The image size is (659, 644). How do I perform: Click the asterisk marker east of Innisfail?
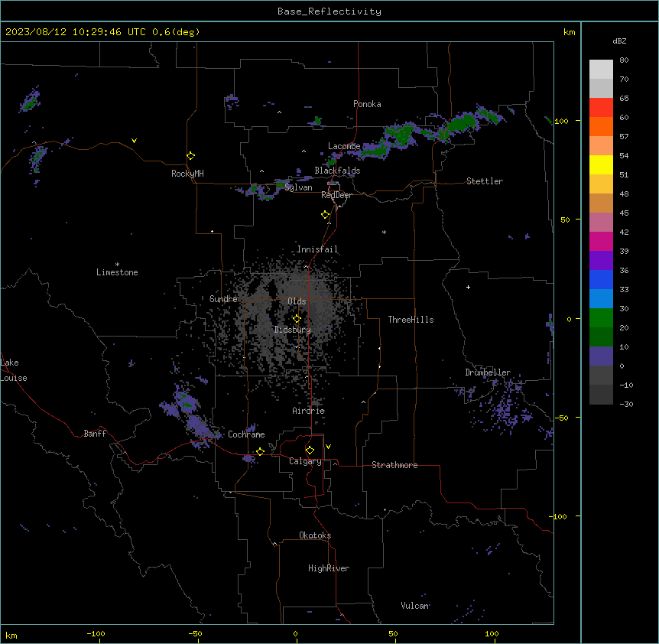384,233
